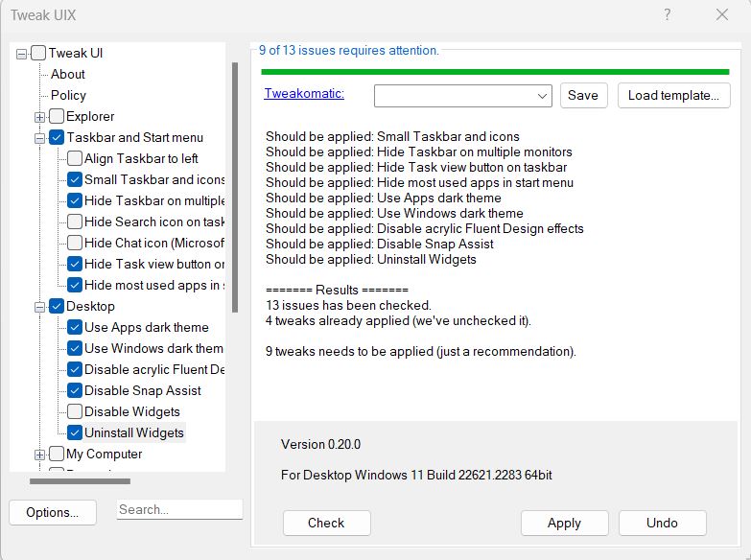Click the Save button
The image size is (751, 560).
pos(583,95)
